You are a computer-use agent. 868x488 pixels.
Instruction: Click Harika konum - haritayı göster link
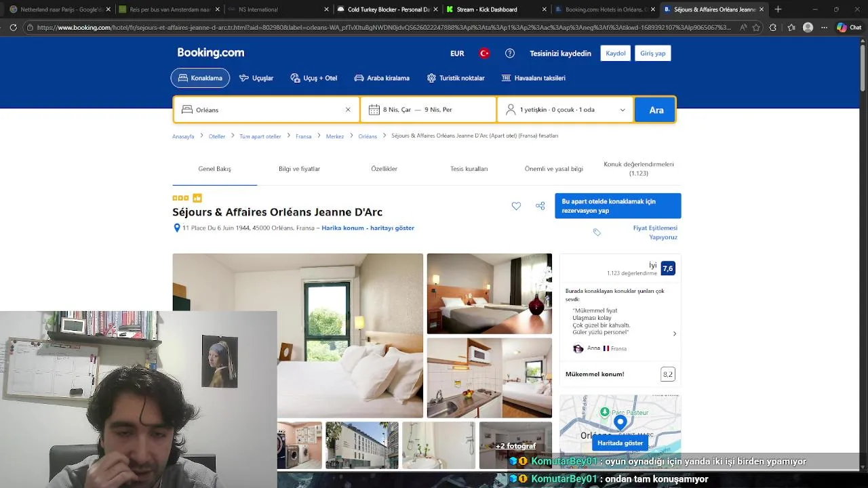click(x=368, y=228)
